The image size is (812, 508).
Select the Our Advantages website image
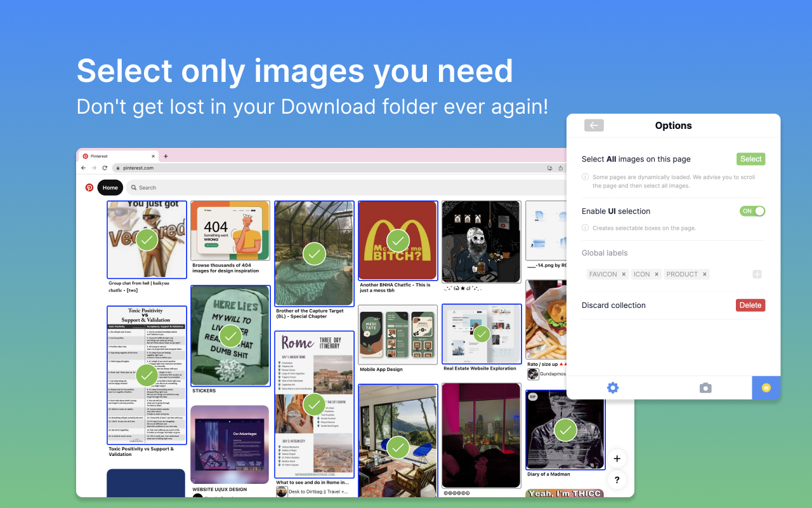tap(230, 444)
